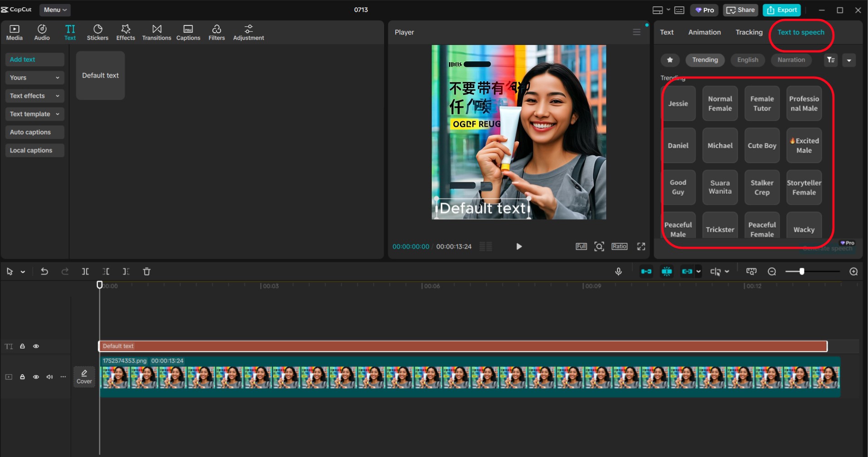Split clip at playhead
Image resolution: width=868 pixels, height=457 pixels.
pos(85,271)
